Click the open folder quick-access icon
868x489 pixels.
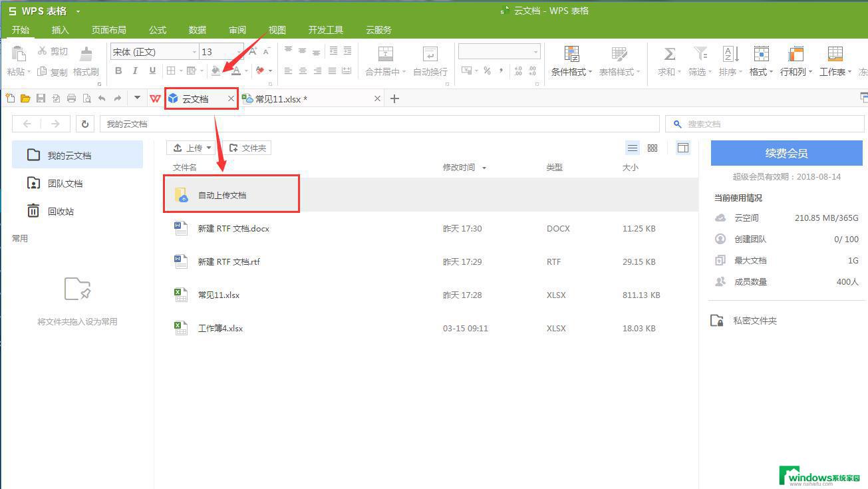[25, 98]
